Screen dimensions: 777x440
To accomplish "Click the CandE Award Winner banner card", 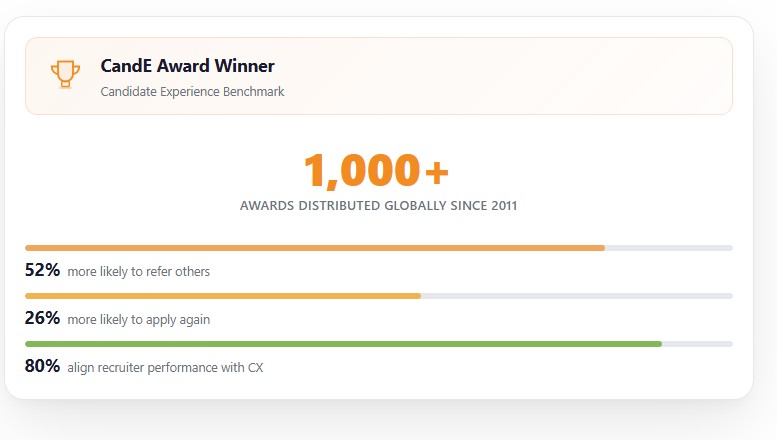I will (x=379, y=76).
